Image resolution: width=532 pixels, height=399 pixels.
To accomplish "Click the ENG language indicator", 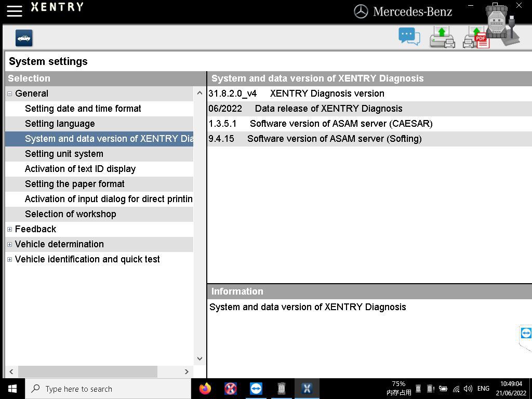I will (483, 389).
